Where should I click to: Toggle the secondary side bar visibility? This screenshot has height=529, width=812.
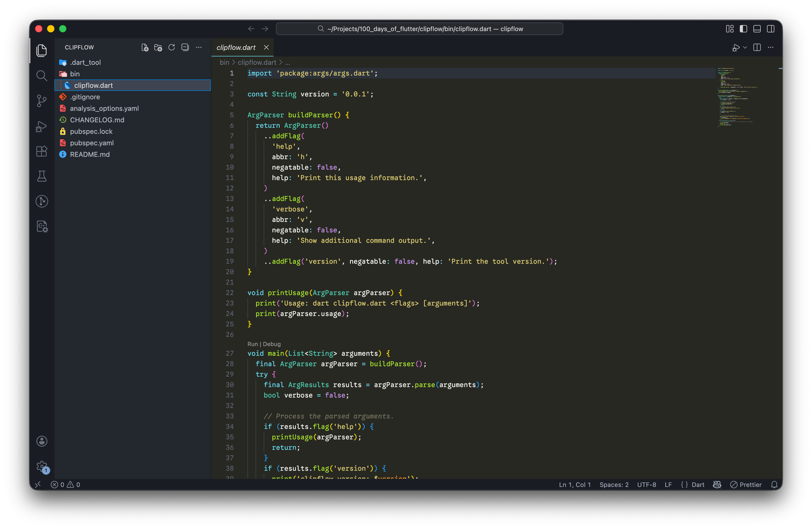click(770, 29)
